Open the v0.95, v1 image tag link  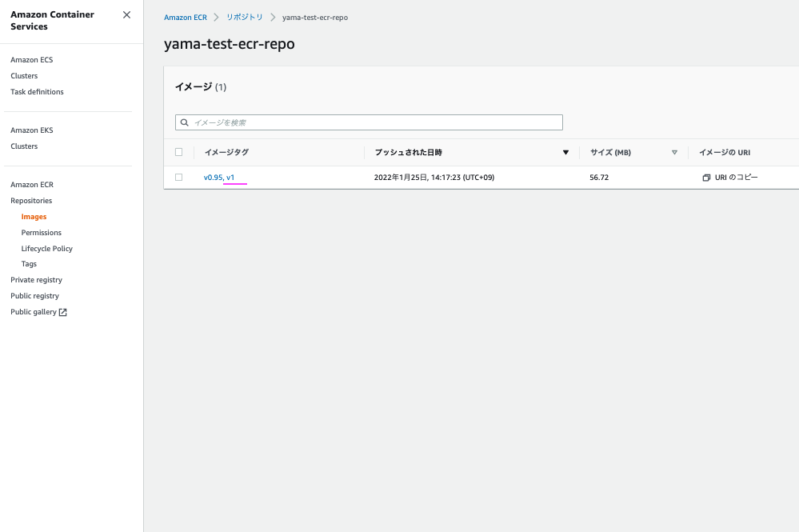tap(219, 178)
